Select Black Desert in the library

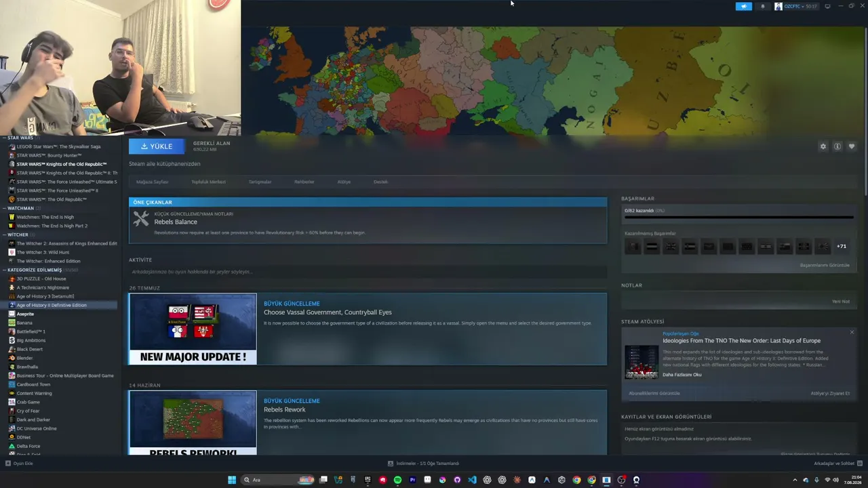(x=30, y=349)
